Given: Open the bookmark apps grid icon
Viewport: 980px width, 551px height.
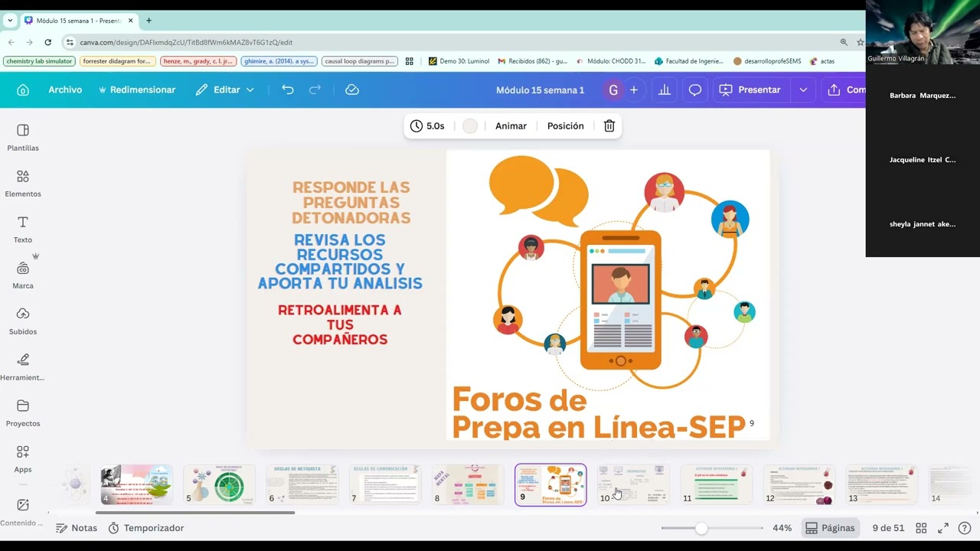Looking at the screenshot, I should pos(410,61).
